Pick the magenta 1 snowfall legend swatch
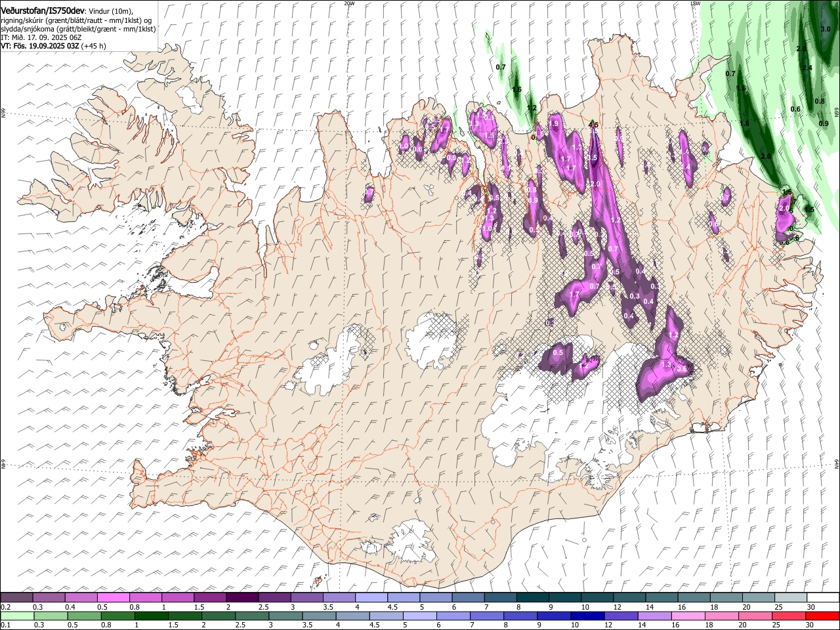The width and height of the screenshot is (840, 630). pos(177,597)
